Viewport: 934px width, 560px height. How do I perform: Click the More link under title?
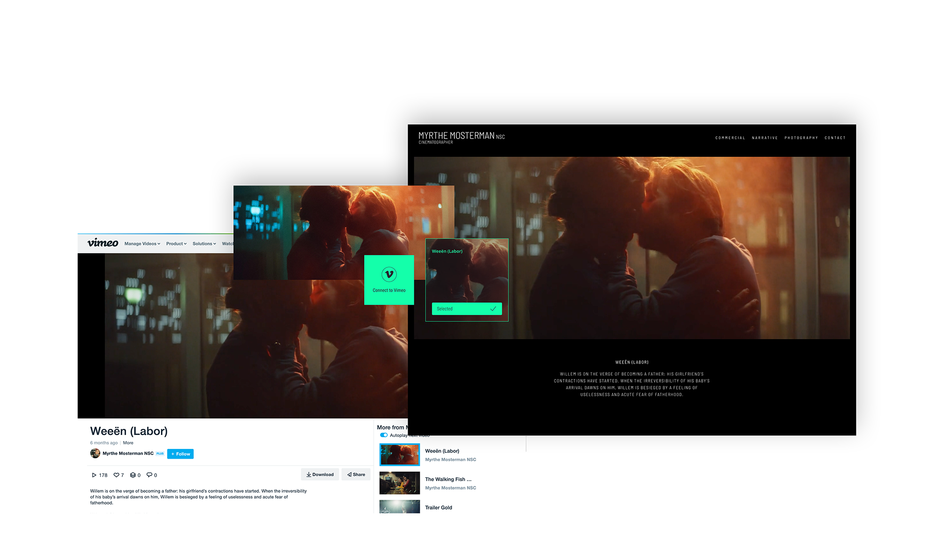128,443
